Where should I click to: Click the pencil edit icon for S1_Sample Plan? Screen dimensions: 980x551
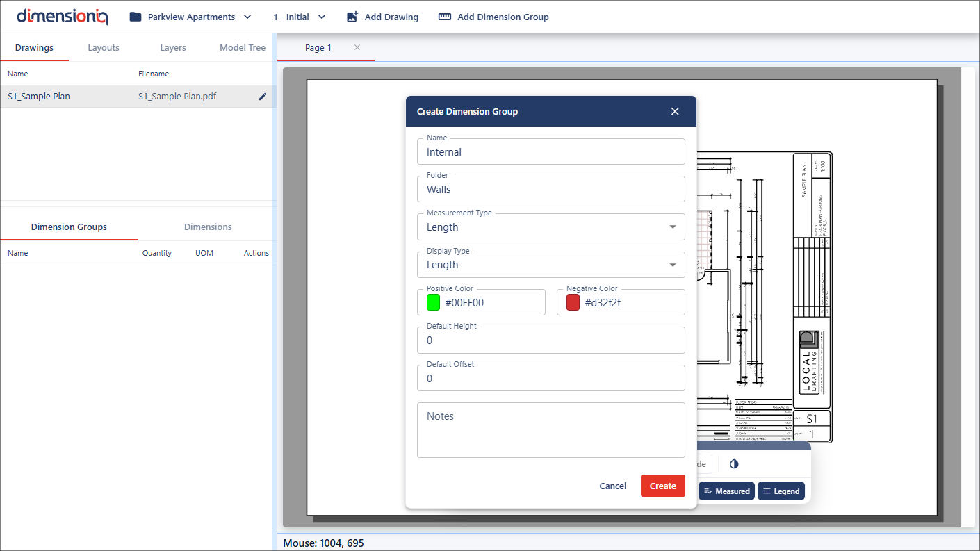(262, 97)
